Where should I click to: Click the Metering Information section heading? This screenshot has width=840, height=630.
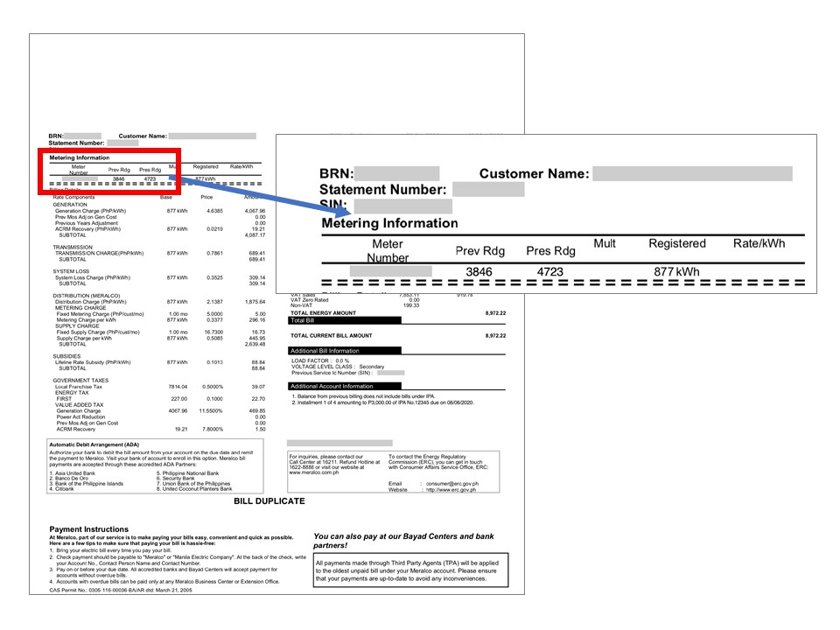point(389,223)
